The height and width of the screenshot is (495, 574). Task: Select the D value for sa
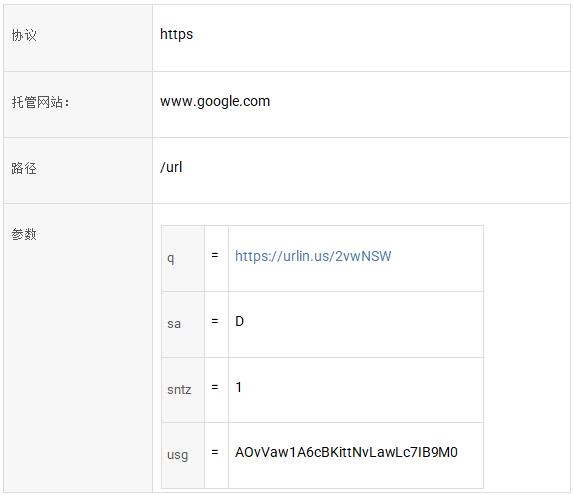pos(239,321)
